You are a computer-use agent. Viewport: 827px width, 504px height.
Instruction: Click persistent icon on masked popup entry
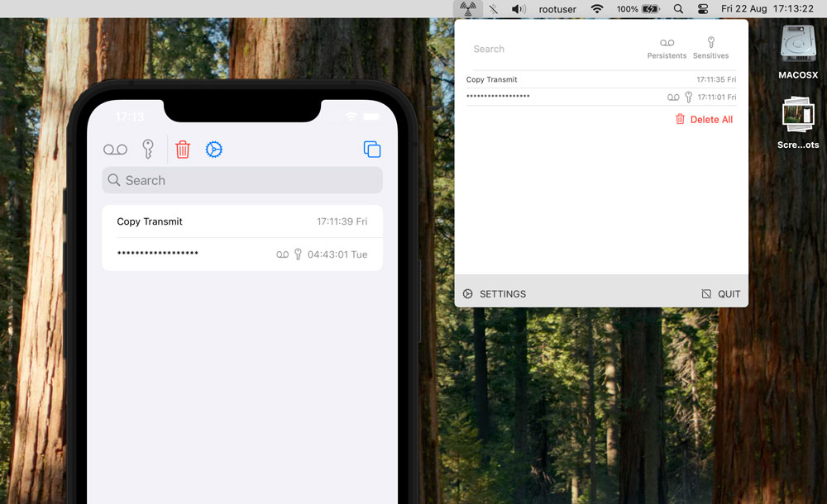(x=673, y=97)
